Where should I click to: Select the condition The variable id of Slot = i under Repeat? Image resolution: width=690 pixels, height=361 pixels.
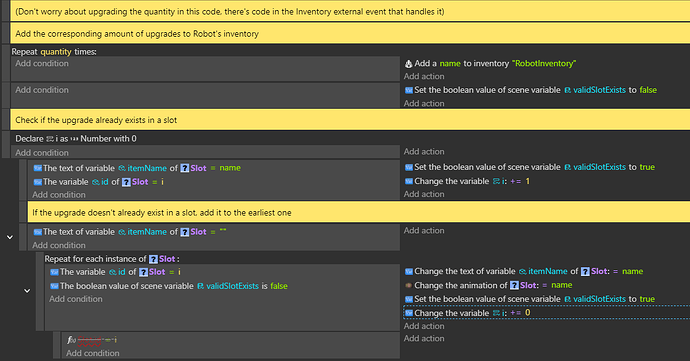click(115, 272)
